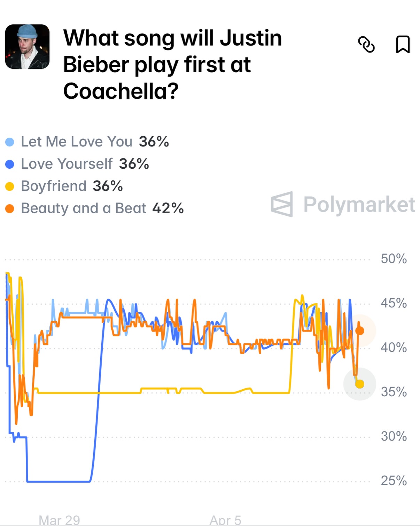Viewport: 420px width, 528px height.
Task: Click the 25% axis label
Action: 394,481
